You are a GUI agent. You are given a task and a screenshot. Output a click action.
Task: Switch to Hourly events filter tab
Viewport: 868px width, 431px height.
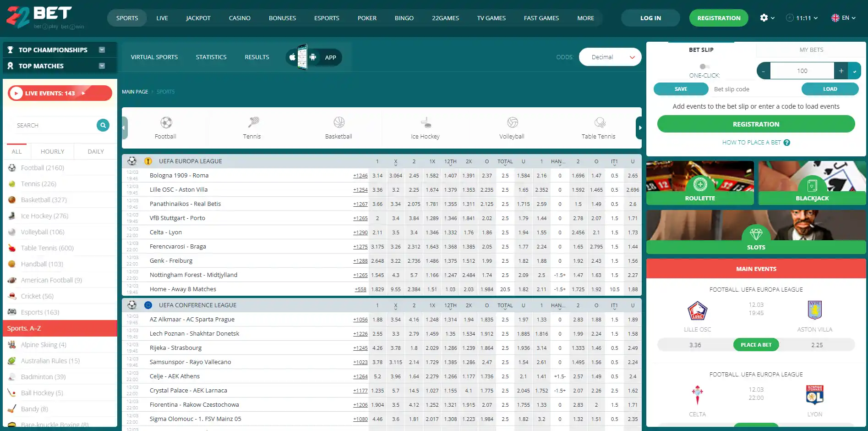(x=52, y=151)
